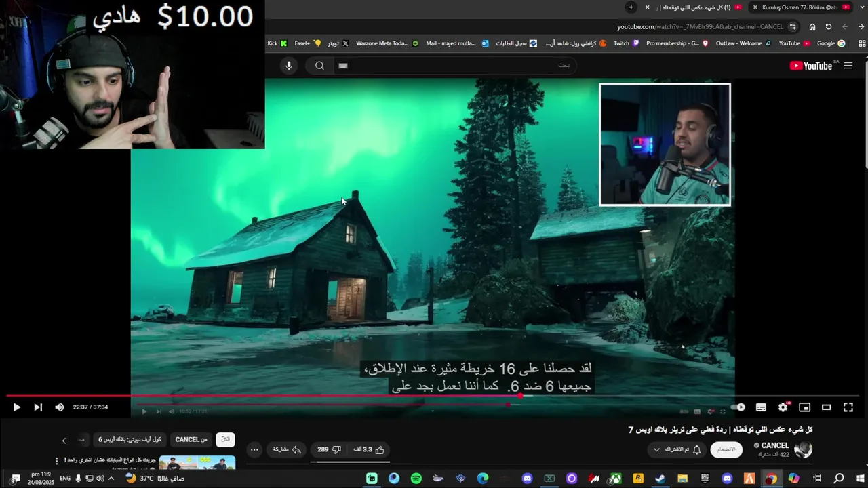Enter full screen mode
868x488 pixels.
click(x=848, y=407)
